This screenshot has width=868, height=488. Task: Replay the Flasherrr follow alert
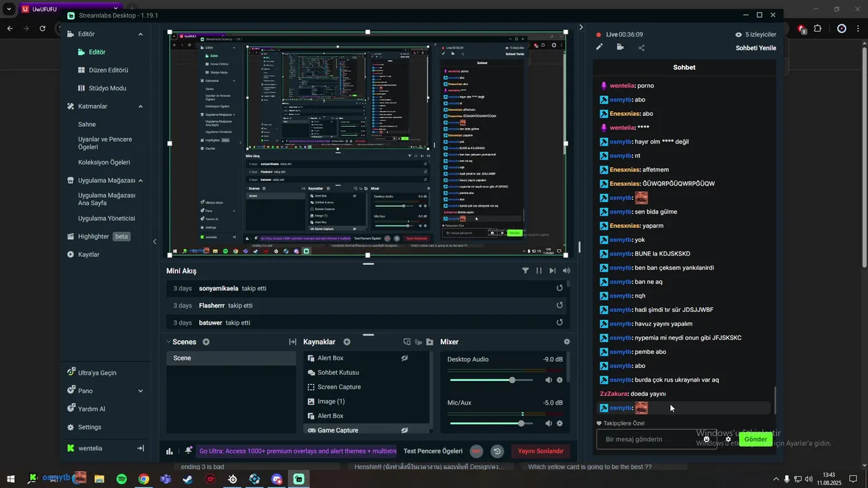point(559,305)
